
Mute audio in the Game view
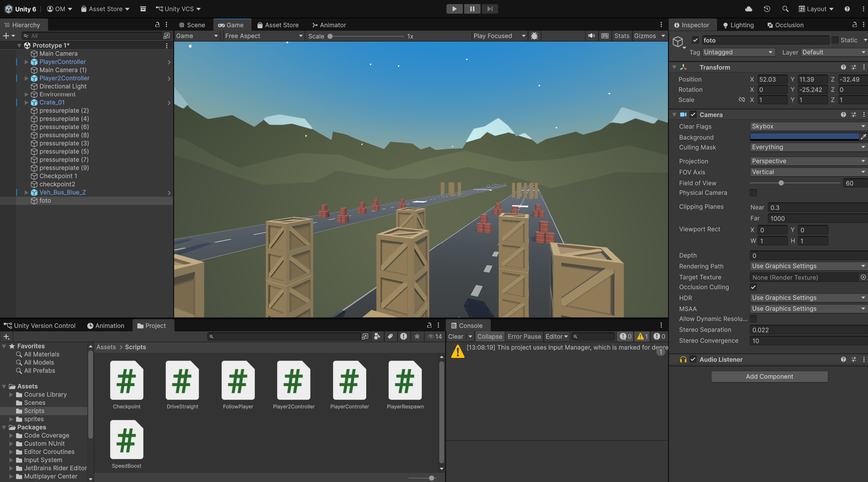click(x=592, y=36)
